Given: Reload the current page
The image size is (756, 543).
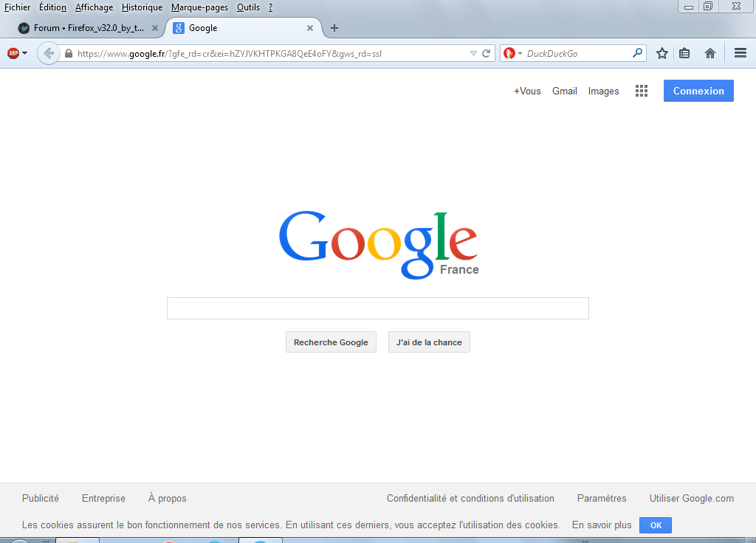Looking at the screenshot, I should pyautogui.click(x=486, y=53).
